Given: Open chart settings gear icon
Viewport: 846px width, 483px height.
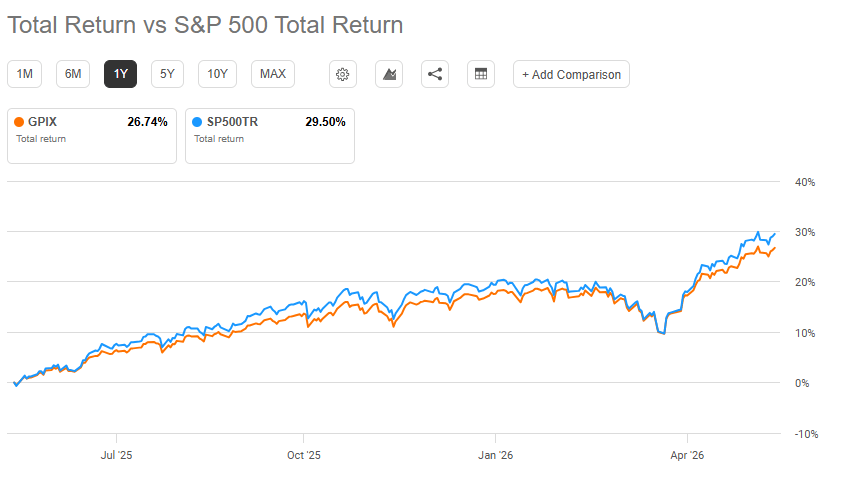Looking at the screenshot, I should click(343, 74).
